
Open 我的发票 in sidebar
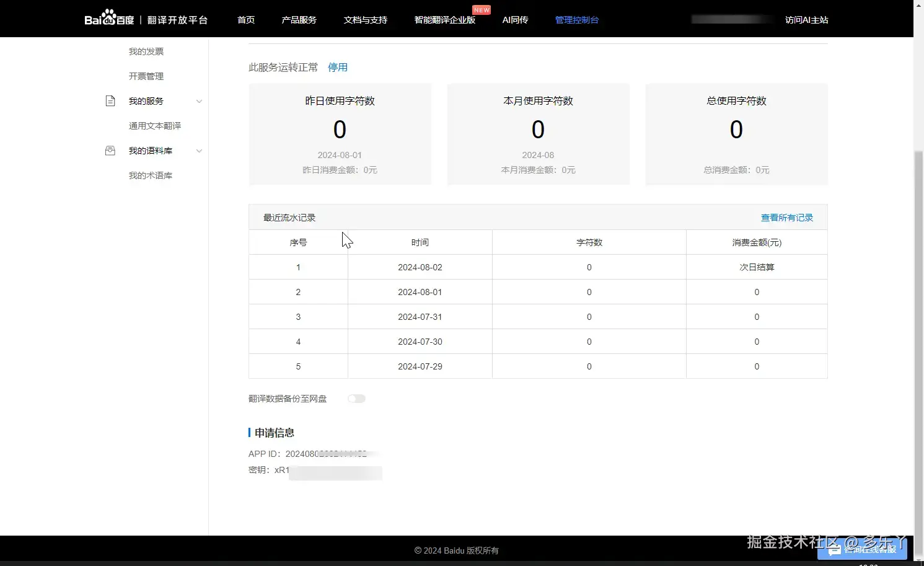(x=146, y=51)
